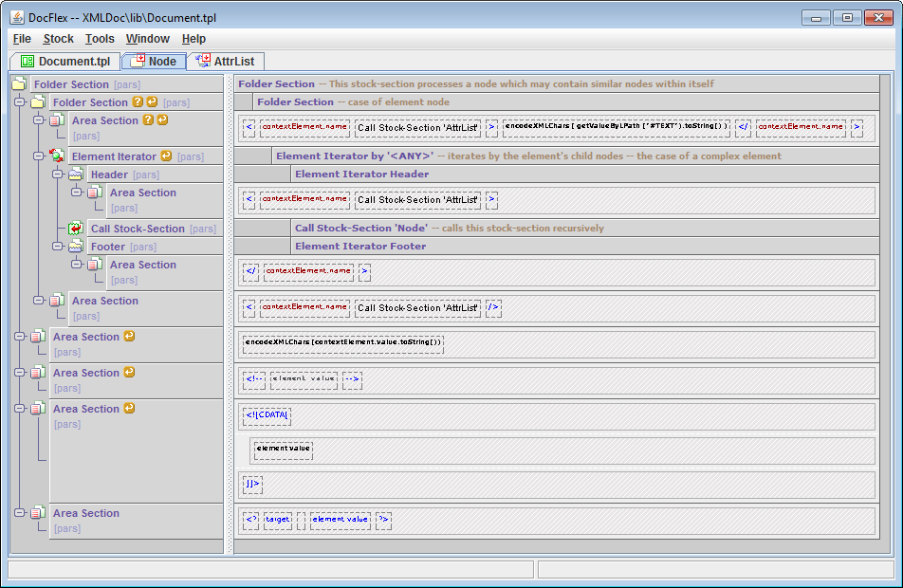The image size is (903, 588).
Task: Click question mark icon on first Area Section
Action: click(x=148, y=120)
